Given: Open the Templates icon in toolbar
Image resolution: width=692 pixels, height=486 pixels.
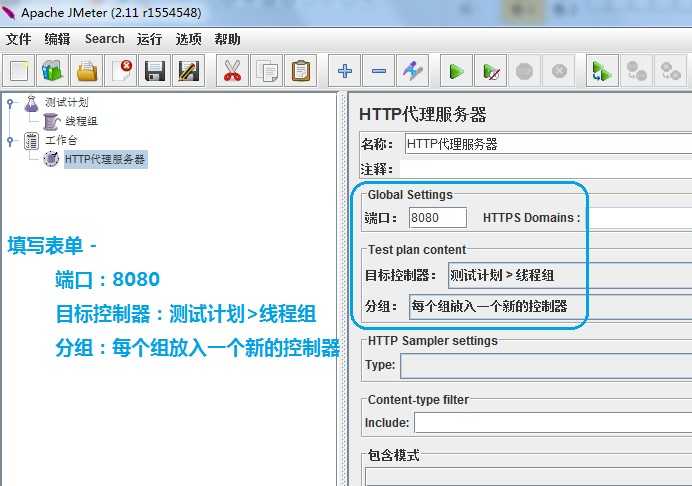Looking at the screenshot, I should pos(53,71).
